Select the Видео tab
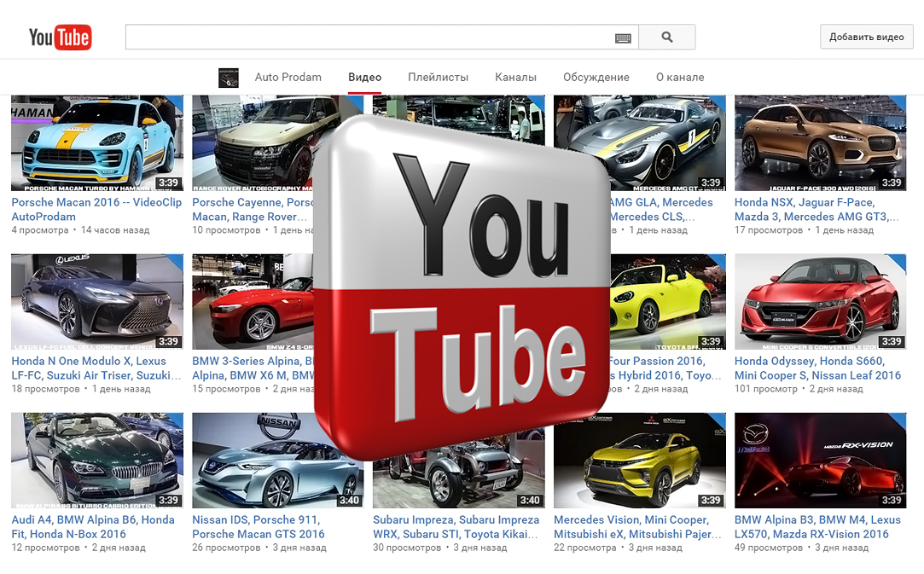The width and height of the screenshot is (924, 574). (365, 78)
